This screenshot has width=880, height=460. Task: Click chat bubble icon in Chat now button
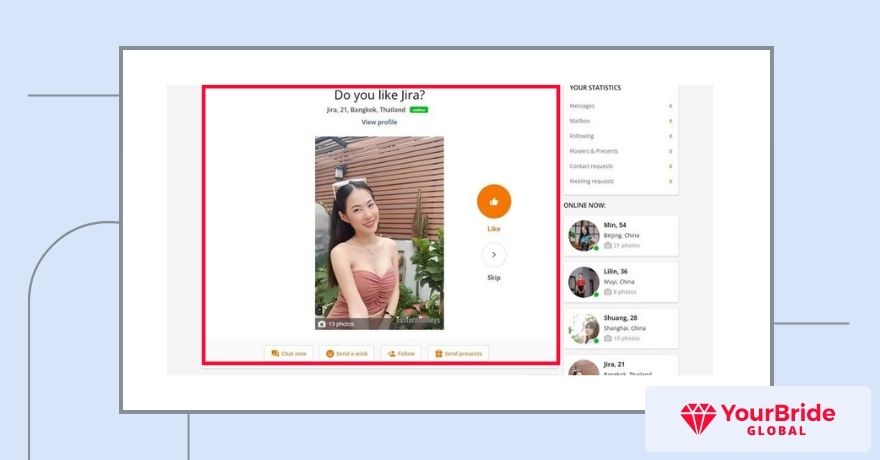coord(275,353)
